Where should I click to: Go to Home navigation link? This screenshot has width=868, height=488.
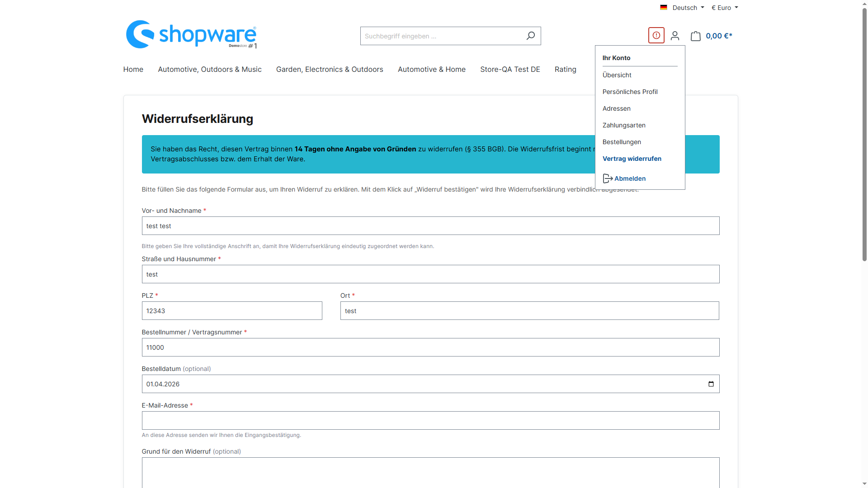coord(133,69)
